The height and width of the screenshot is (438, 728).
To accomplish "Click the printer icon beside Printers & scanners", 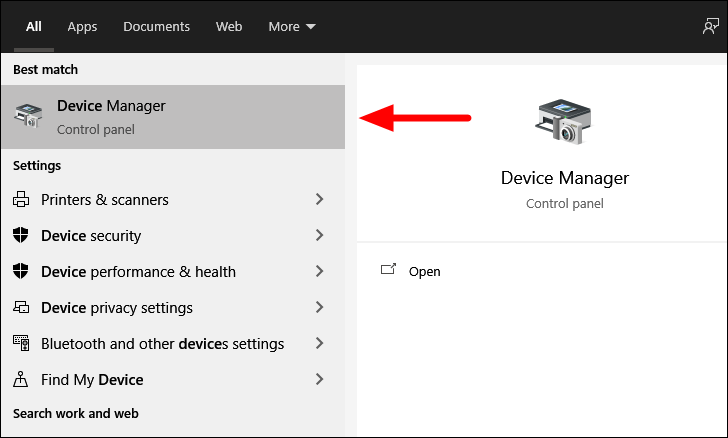I will click(21, 199).
